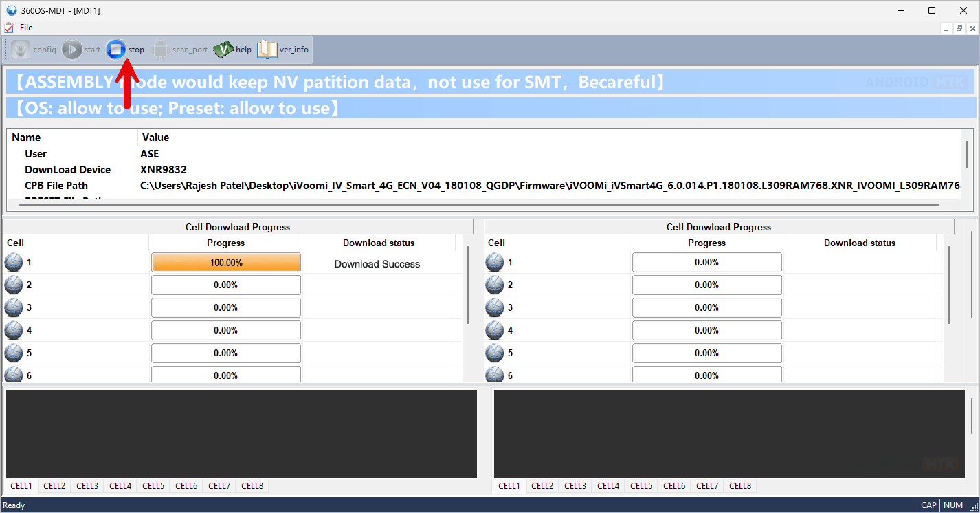Open the File menu

tap(26, 28)
